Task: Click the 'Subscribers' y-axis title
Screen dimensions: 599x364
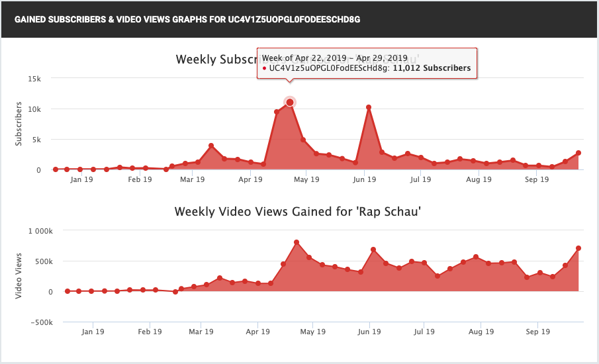Action: click(x=19, y=124)
